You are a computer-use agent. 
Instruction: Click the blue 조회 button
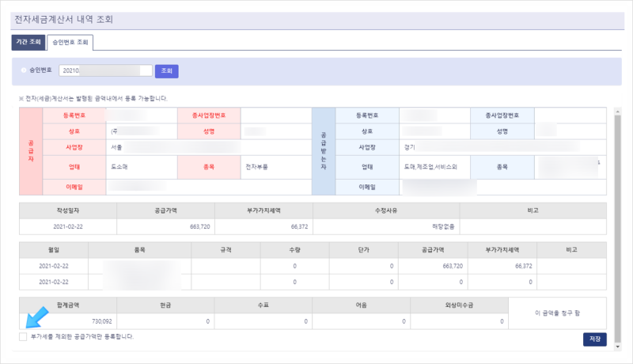pyautogui.click(x=167, y=71)
